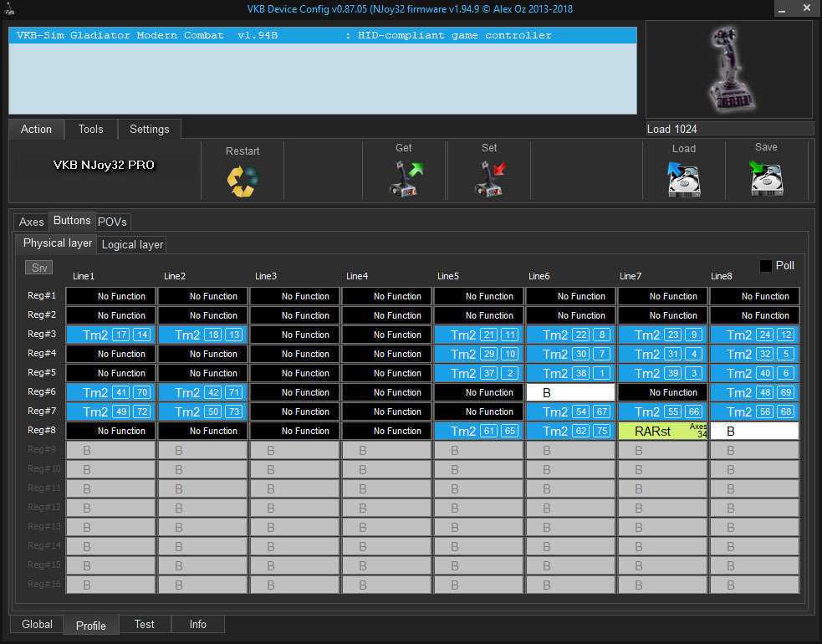Go to the Global bottom tab
The image size is (822, 644).
click(38, 625)
